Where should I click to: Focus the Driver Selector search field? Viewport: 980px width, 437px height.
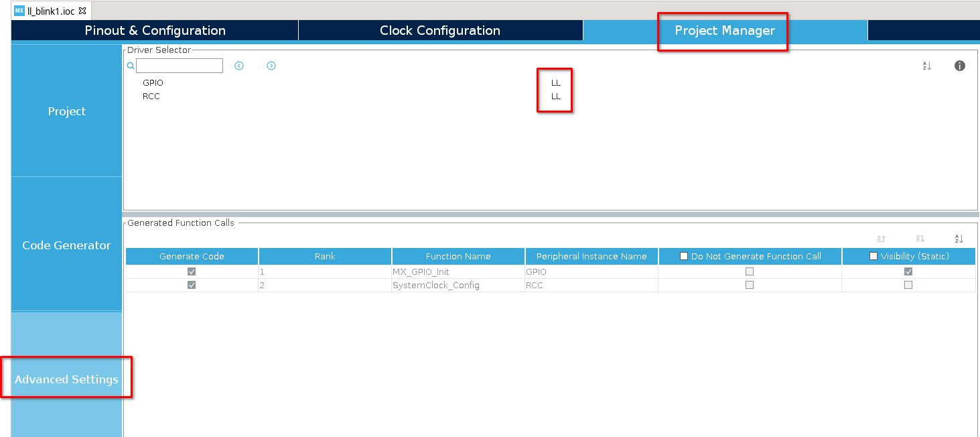click(x=180, y=66)
